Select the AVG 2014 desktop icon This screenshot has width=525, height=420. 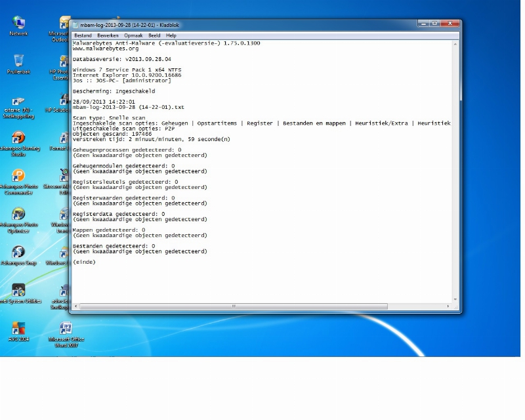point(18,331)
